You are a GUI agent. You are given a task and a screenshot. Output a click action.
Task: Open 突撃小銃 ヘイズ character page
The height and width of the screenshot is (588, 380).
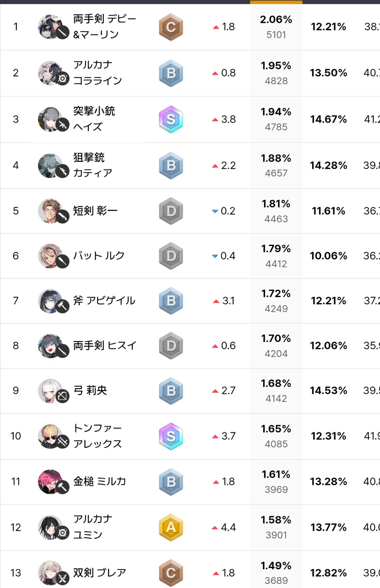click(x=94, y=119)
